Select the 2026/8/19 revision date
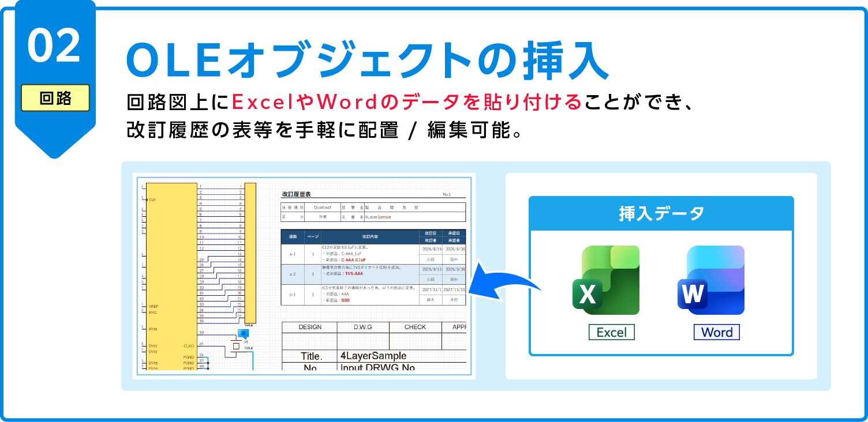This screenshot has width=868, height=422. 432,249
